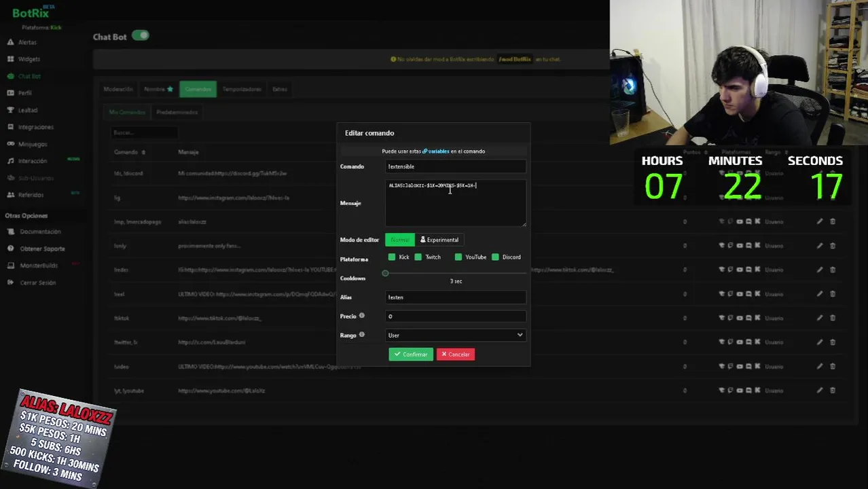The image size is (868, 489).
Task: Select Normal editor mode
Action: tap(400, 240)
